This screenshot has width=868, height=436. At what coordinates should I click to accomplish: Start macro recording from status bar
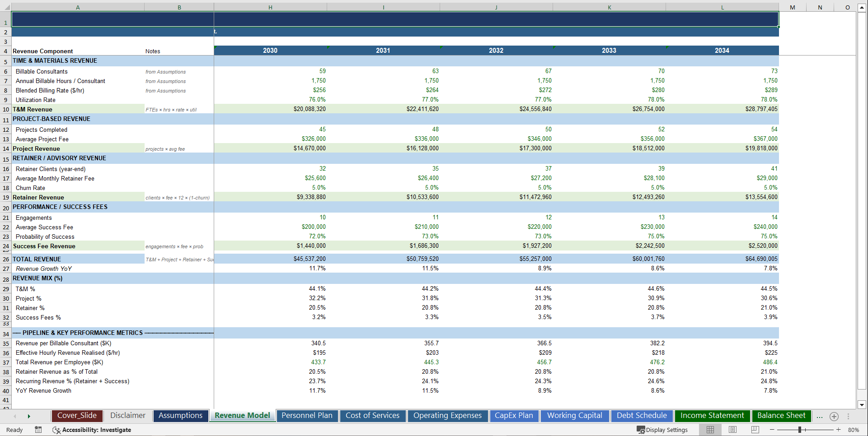(x=38, y=430)
